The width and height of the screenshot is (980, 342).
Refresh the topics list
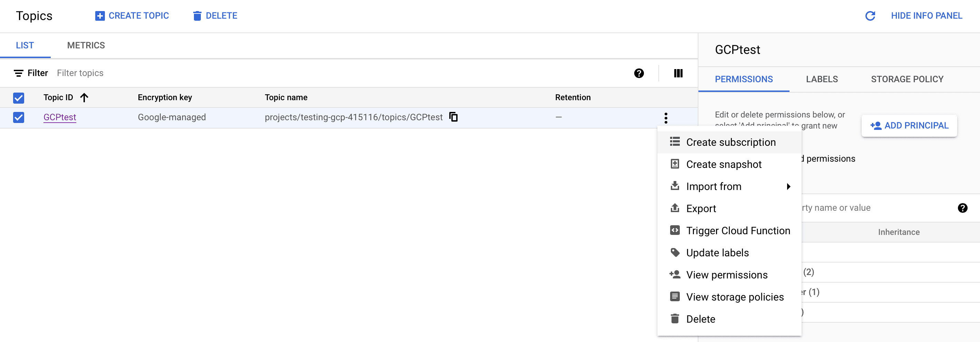point(870,16)
